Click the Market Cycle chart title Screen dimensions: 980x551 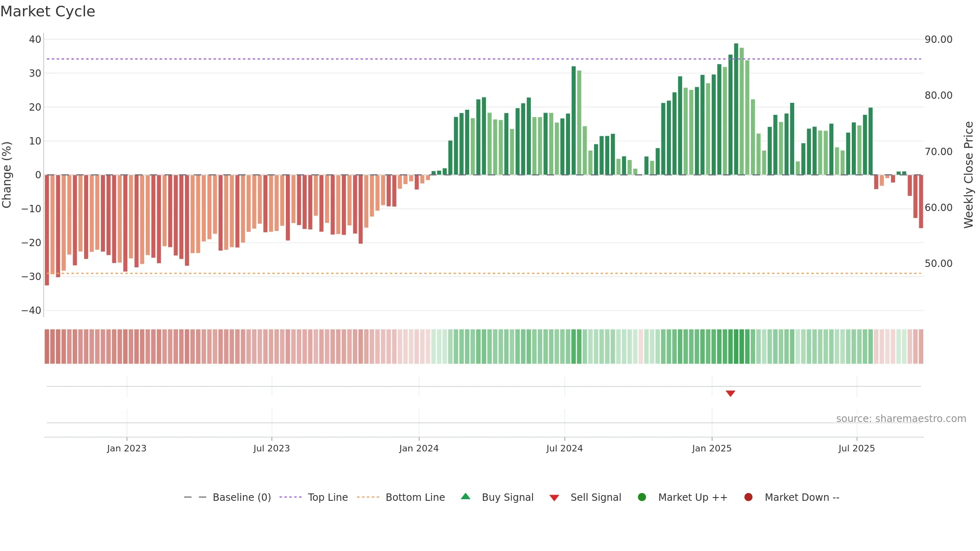(x=48, y=11)
